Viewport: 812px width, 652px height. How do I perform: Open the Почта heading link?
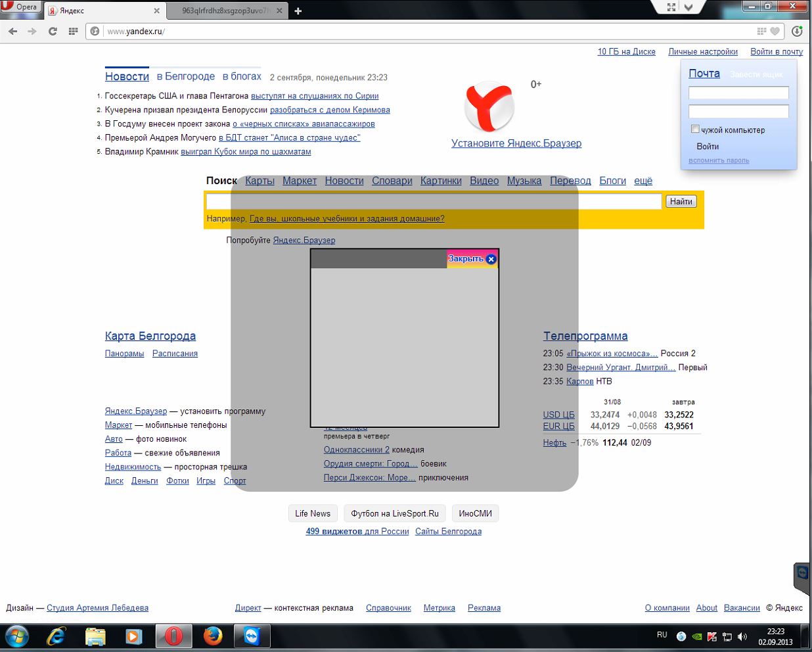click(x=704, y=74)
